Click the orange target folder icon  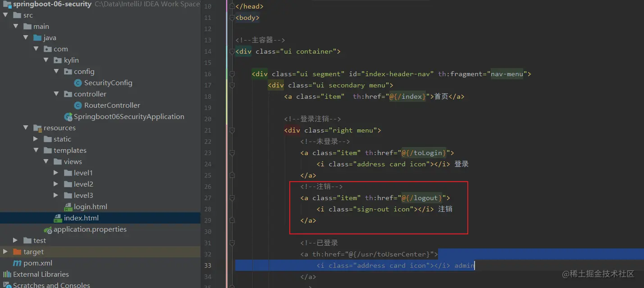17,252
